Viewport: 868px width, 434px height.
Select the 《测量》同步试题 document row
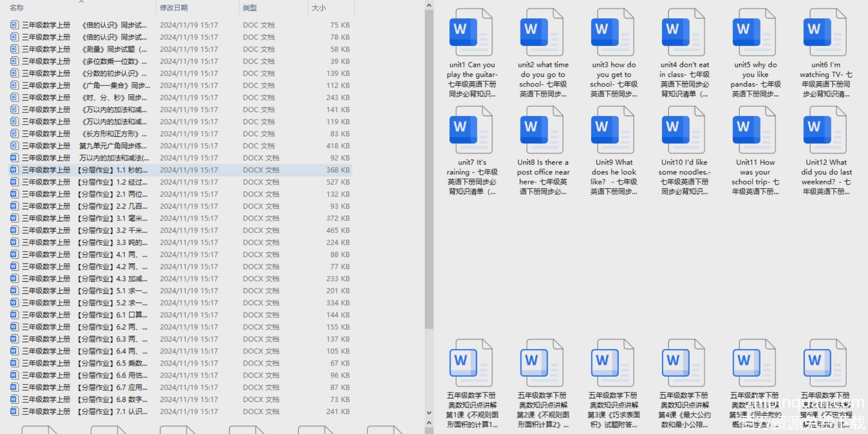[x=113, y=49]
